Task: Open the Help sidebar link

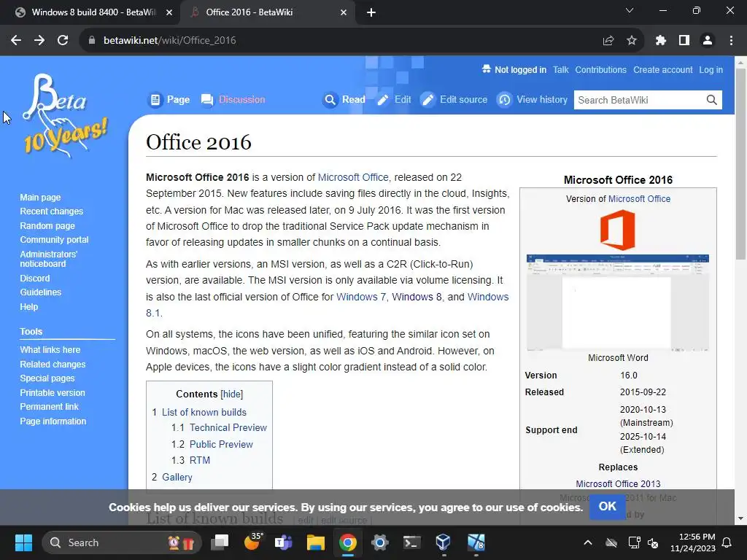Action: click(x=28, y=307)
